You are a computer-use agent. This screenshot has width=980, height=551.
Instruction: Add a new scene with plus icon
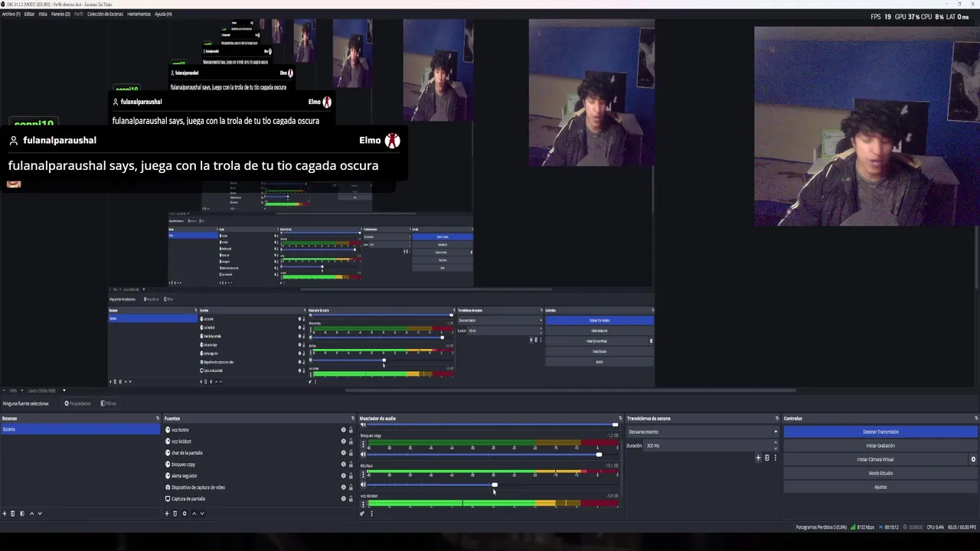coord(5,514)
